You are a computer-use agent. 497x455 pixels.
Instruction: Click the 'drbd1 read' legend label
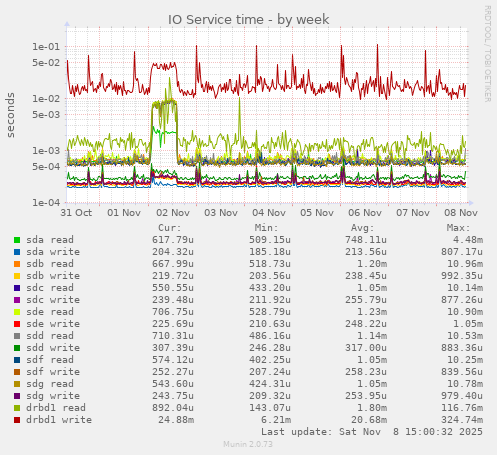[56, 408]
